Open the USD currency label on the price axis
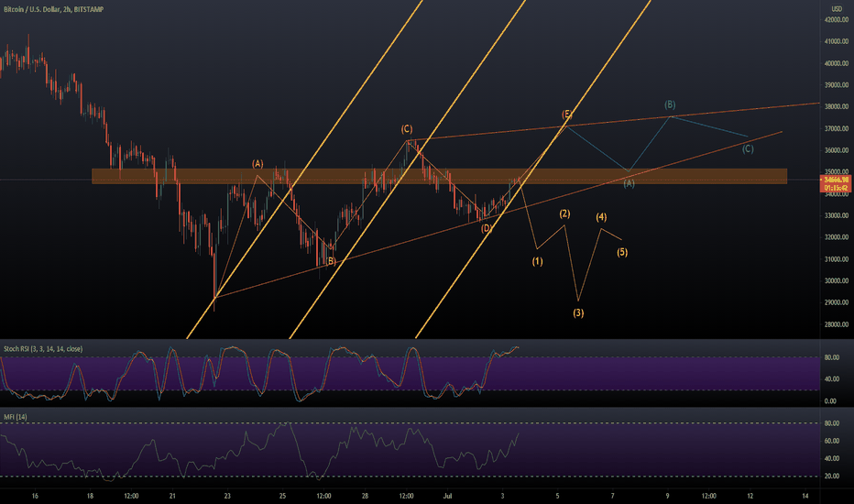Viewport: 854px width, 504px height. point(836,9)
